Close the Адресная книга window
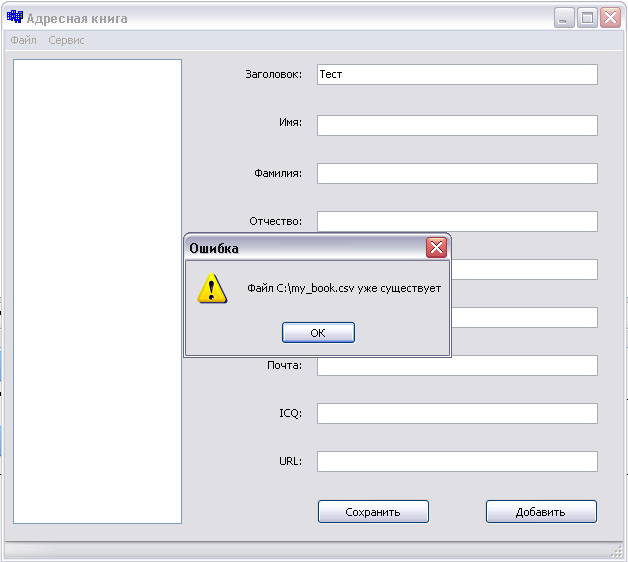628x562 pixels. click(610, 18)
